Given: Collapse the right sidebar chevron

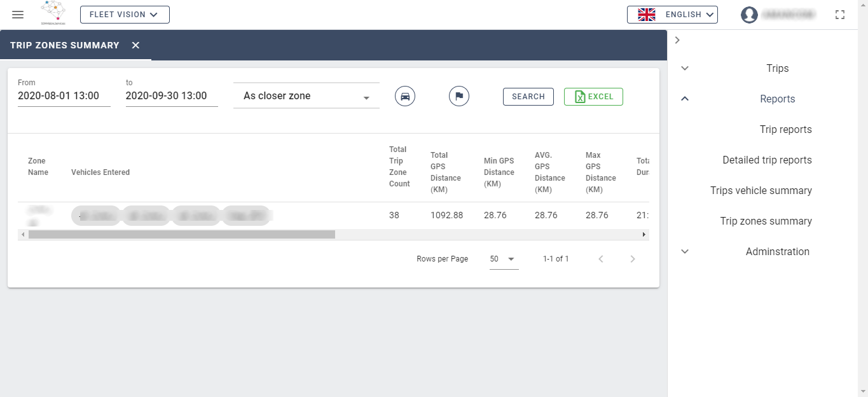Looking at the screenshot, I should point(677,40).
